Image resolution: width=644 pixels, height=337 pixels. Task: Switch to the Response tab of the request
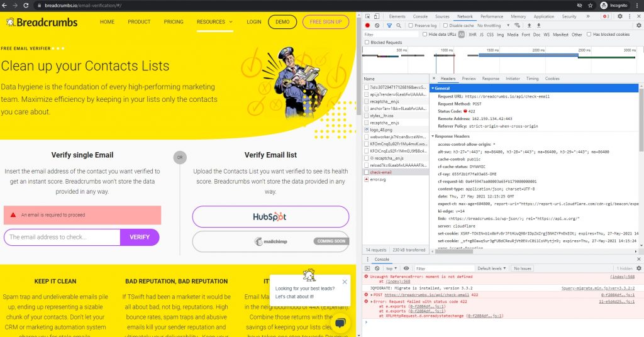click(491, 79)
